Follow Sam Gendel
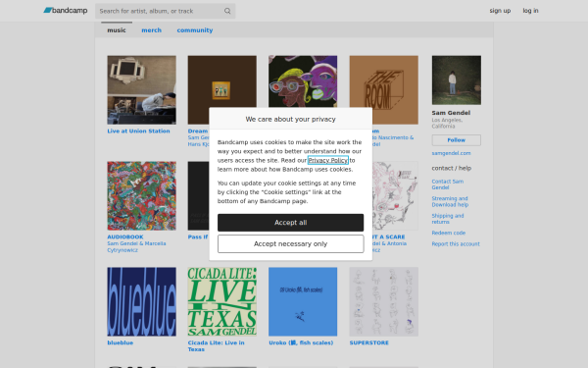This screenshot has height=368, width=588. (457, 140)
